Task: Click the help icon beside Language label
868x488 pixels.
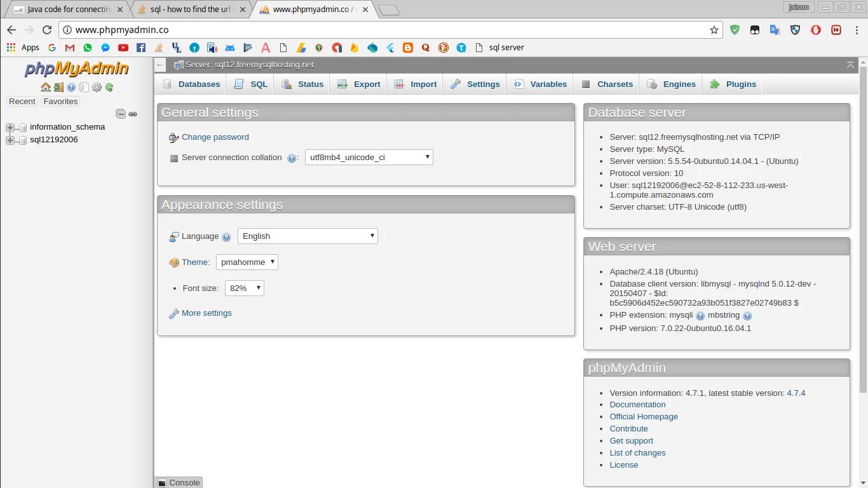Action: (226, 237)
